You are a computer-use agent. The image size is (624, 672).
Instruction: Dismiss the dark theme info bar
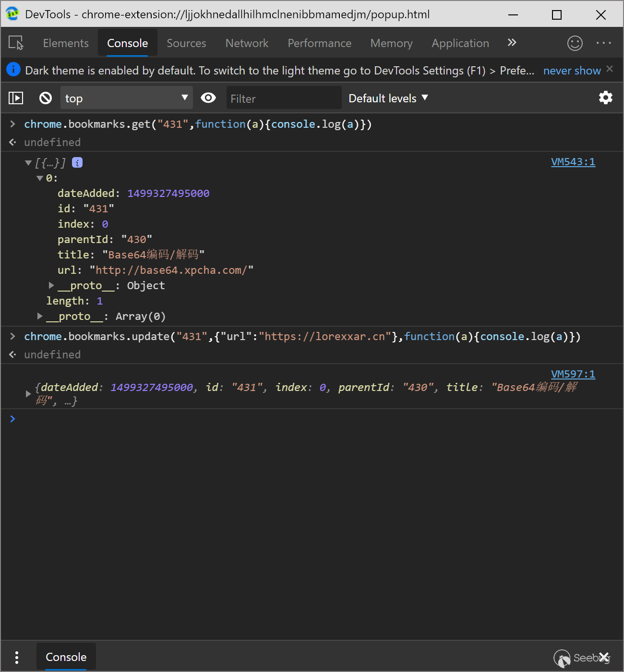click(x=610, y=69)
